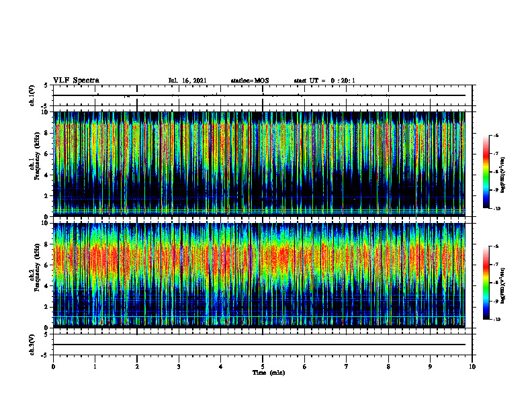Image resolution: width=532 pixels, height=411 pixels.
Task: Click inside the ch.2 spectrogram panel
Action: pyautogui.click(x=259, y=275)
